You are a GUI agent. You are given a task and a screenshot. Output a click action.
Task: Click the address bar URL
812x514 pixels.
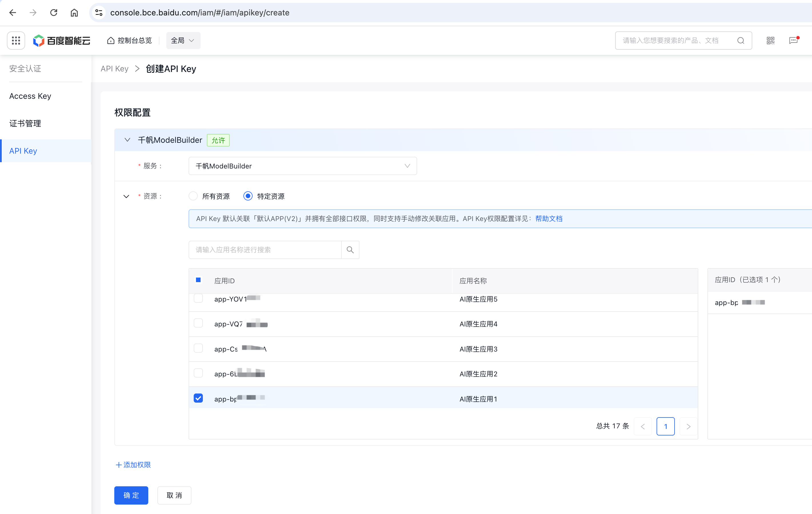pos(200,13)
